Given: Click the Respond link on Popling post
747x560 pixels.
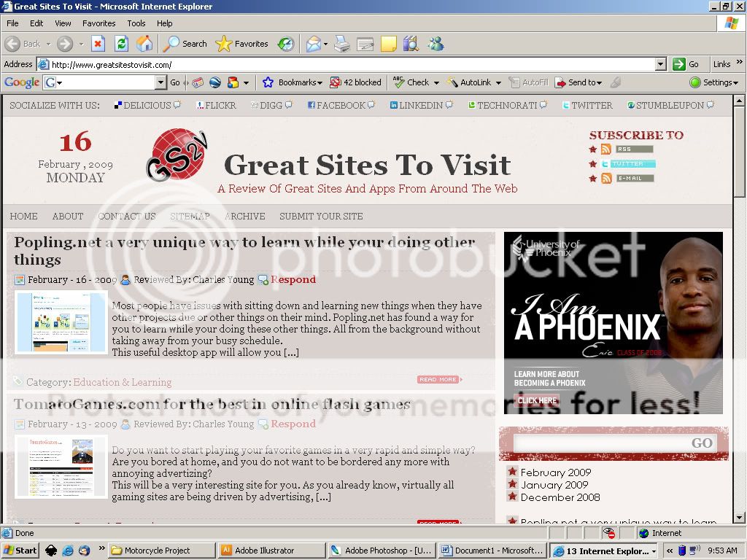Looking at the screenshot, I should [293, 279].
